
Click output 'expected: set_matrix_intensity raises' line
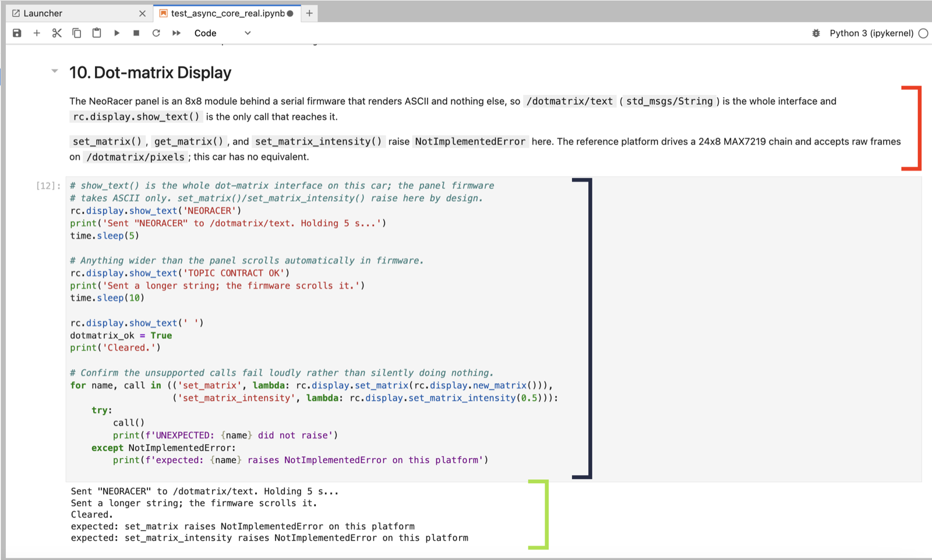coord(270,538)
